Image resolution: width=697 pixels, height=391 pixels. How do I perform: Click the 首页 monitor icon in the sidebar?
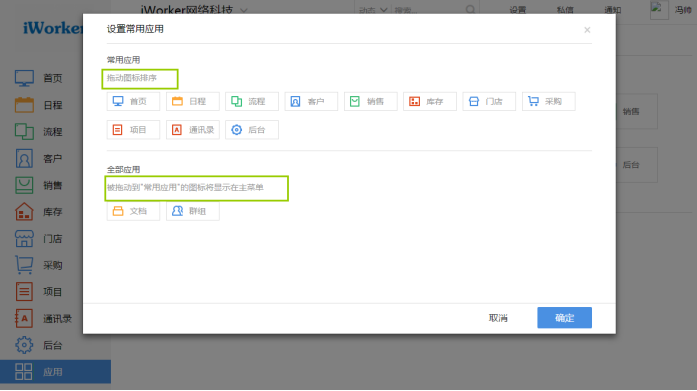(x=24, y=78)
